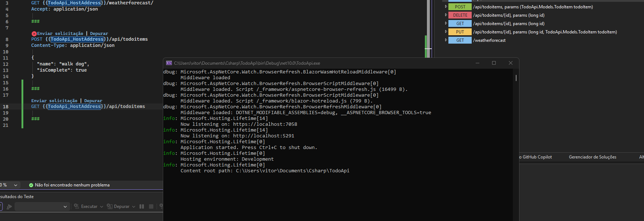Click the editor vertical scrollbar

(428, 29)
